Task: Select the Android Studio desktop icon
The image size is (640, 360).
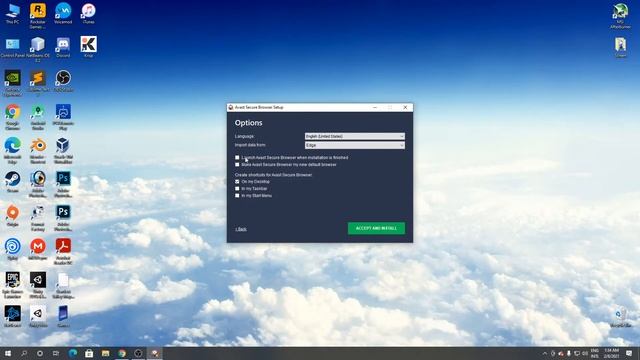Action: point(38,117)
